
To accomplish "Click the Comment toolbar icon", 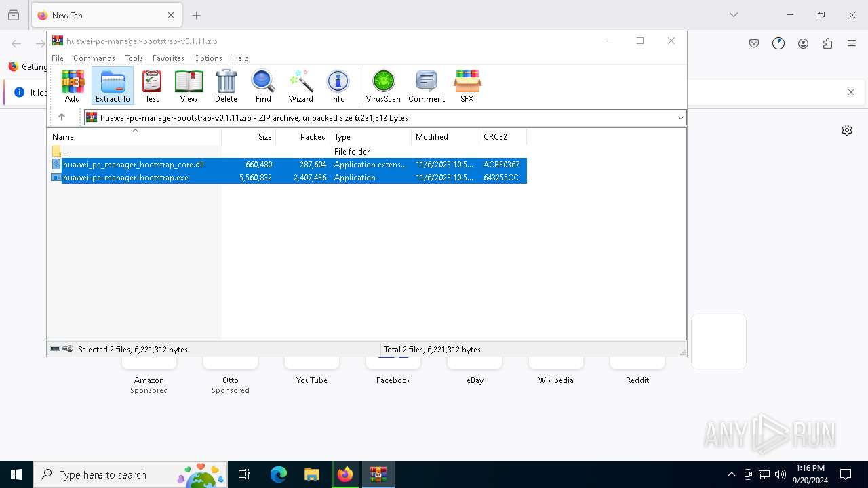I will click(427, 86).
